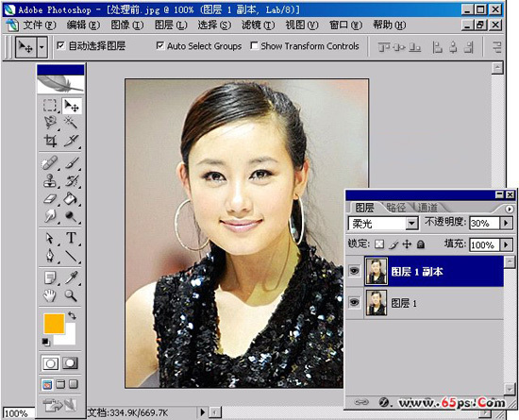Swap the foreground and background colors

click(72, 315)
